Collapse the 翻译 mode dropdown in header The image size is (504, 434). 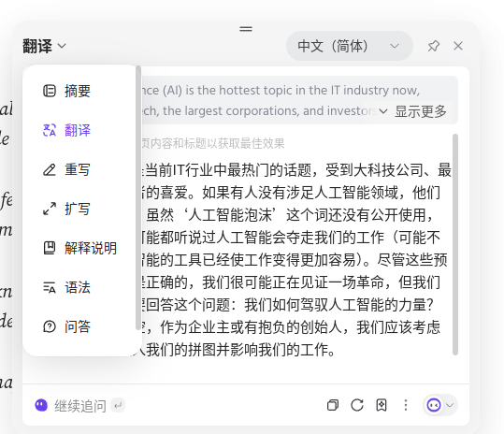click(44, 46)
